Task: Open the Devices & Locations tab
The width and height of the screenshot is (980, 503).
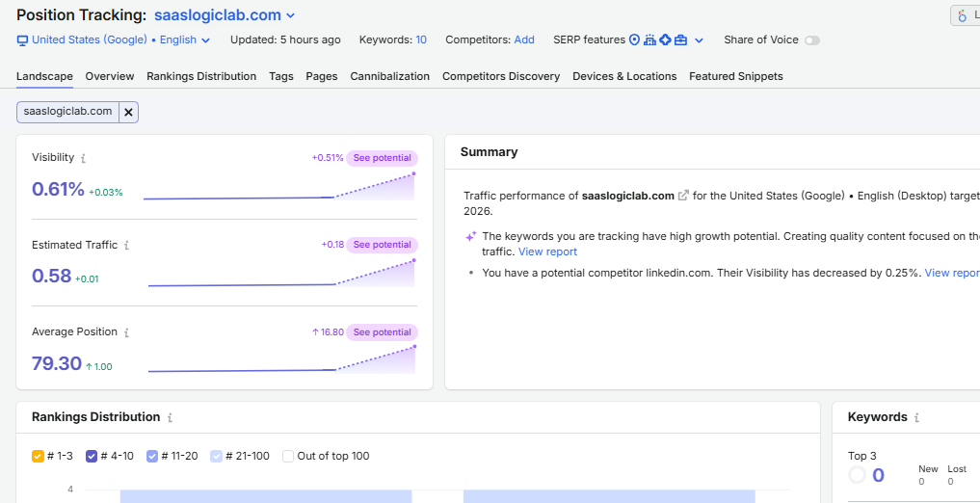Action: (x=624, y=76)
